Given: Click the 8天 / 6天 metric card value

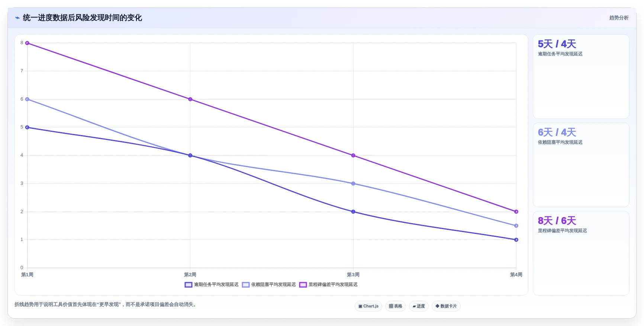Looking at the screenshot, I should tap(557, 221).
